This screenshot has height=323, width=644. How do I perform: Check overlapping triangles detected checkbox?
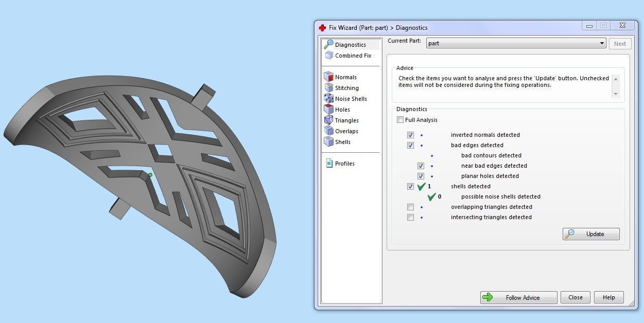pyautogui.click(x=410, y=207)
